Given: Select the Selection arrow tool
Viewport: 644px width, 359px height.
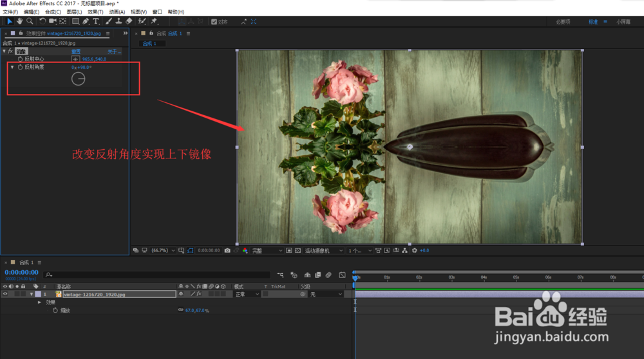Looking at the screenshot, I should tap(10, 21).
